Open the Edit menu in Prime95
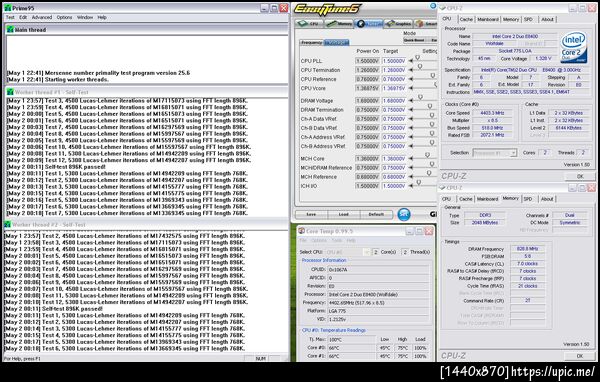Viewport: 600px width, 382px height. pyautogui.click(x=23, y=17)
